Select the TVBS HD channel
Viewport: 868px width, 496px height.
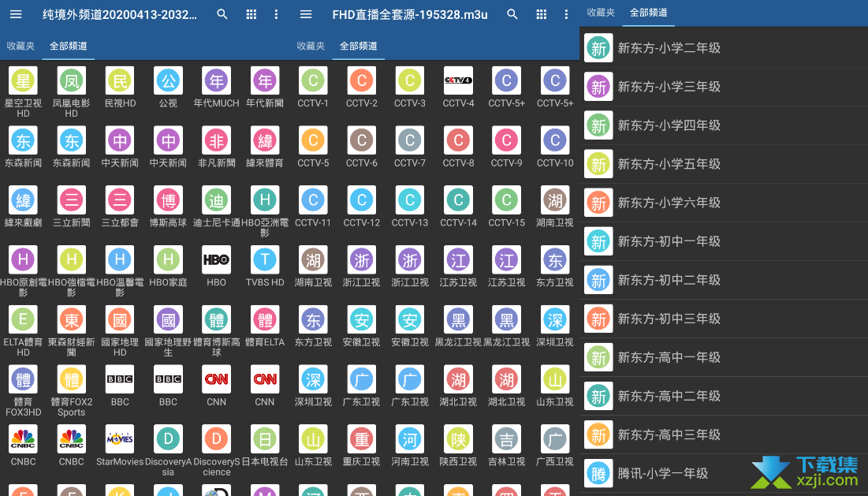coord(265,267)
